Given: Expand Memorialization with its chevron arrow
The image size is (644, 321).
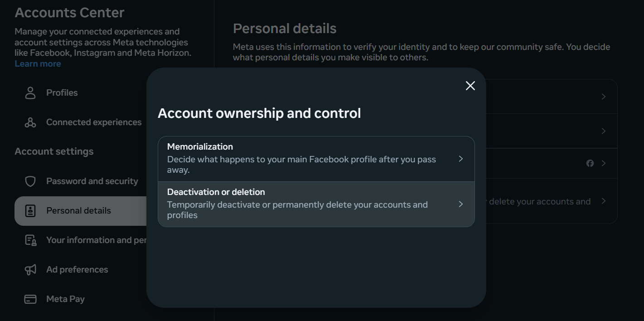Looking at the screenshot, I should point(460,159).
